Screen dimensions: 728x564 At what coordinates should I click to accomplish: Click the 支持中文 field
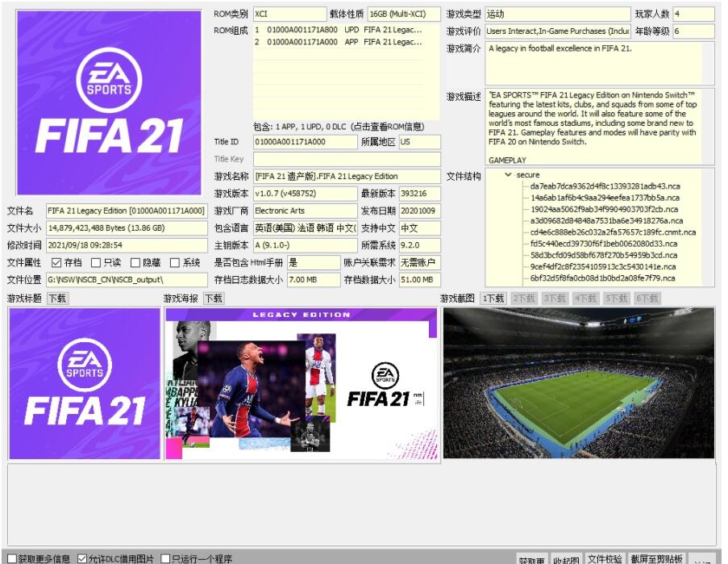click(x=420, y=228)
